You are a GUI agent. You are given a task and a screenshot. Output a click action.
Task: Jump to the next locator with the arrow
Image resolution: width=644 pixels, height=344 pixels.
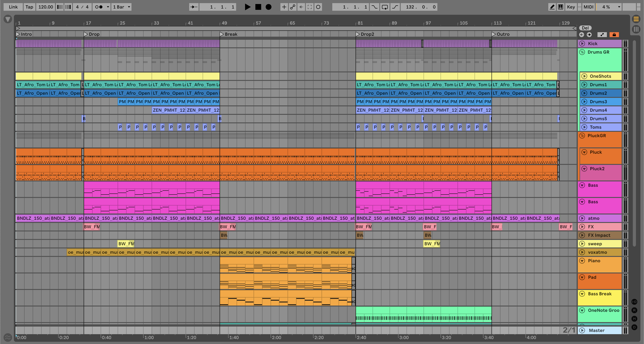click(x=589, y=35)
